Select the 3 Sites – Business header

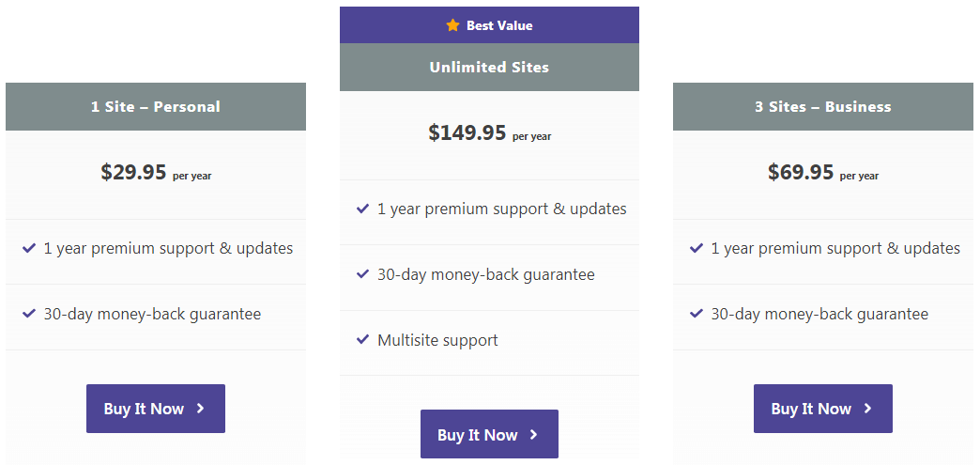(x=822, y=107)
